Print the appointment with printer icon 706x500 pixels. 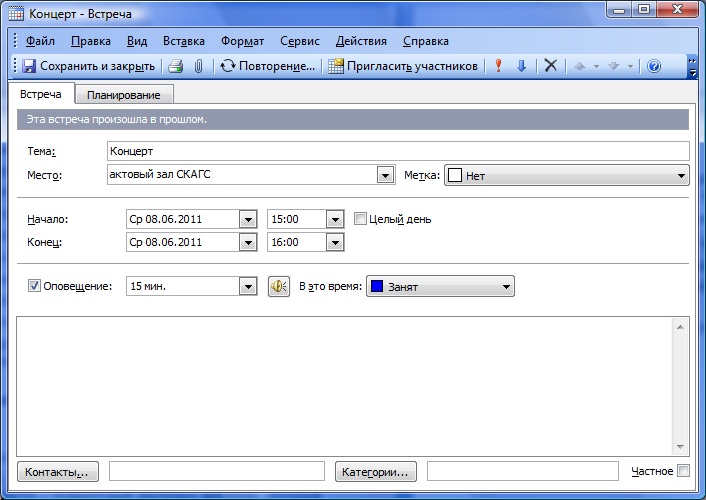point(176,66)
